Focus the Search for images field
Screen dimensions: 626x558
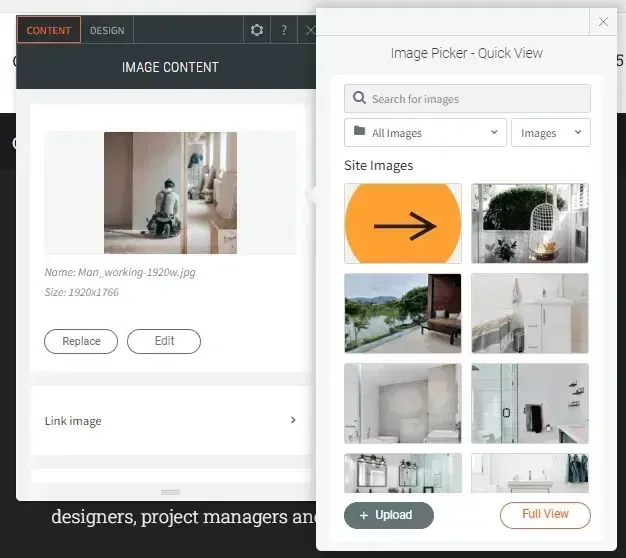click(467, 99)
